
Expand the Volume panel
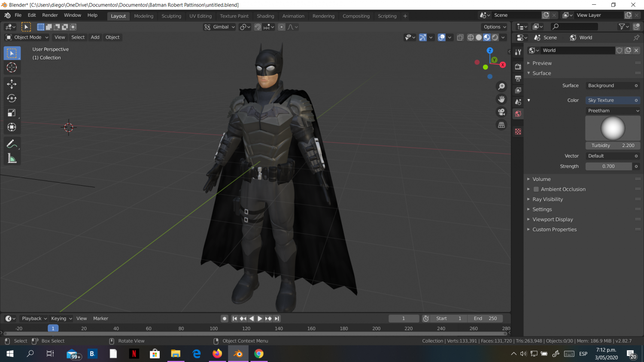(x=541, y=179)
